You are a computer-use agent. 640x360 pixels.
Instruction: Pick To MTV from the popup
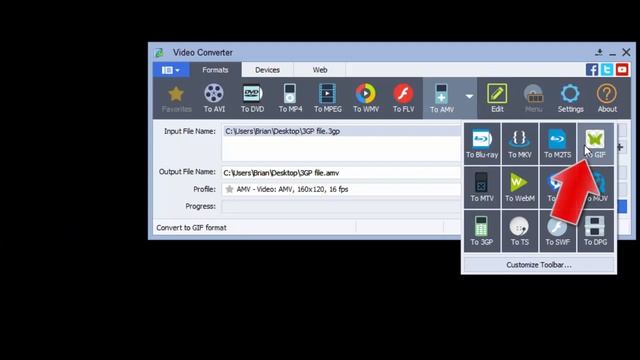tap(482, 187)
